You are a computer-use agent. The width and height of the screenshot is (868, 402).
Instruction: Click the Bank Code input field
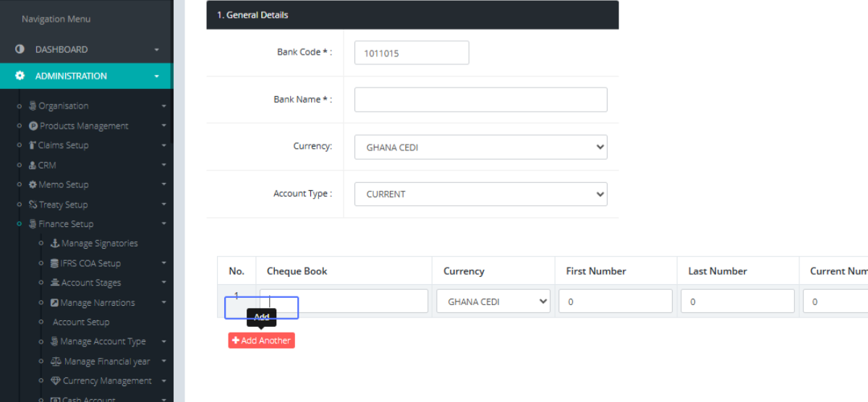tap(412, 53)
